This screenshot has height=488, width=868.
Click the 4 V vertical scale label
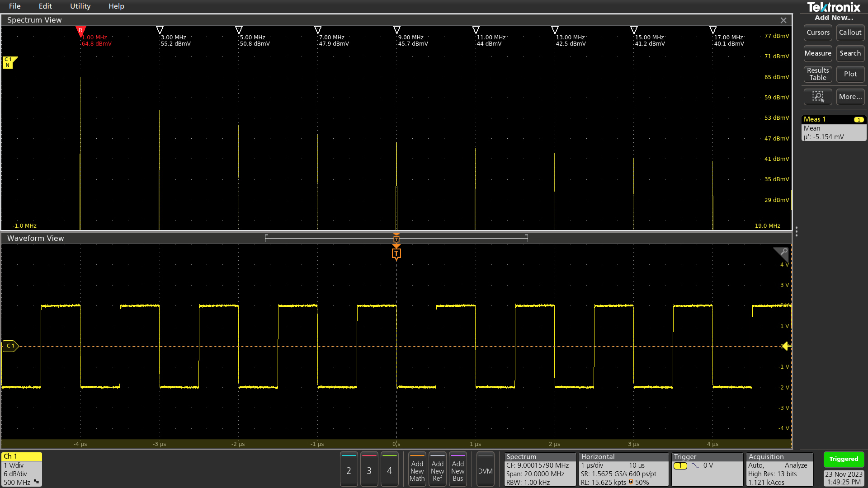(784, 265)
